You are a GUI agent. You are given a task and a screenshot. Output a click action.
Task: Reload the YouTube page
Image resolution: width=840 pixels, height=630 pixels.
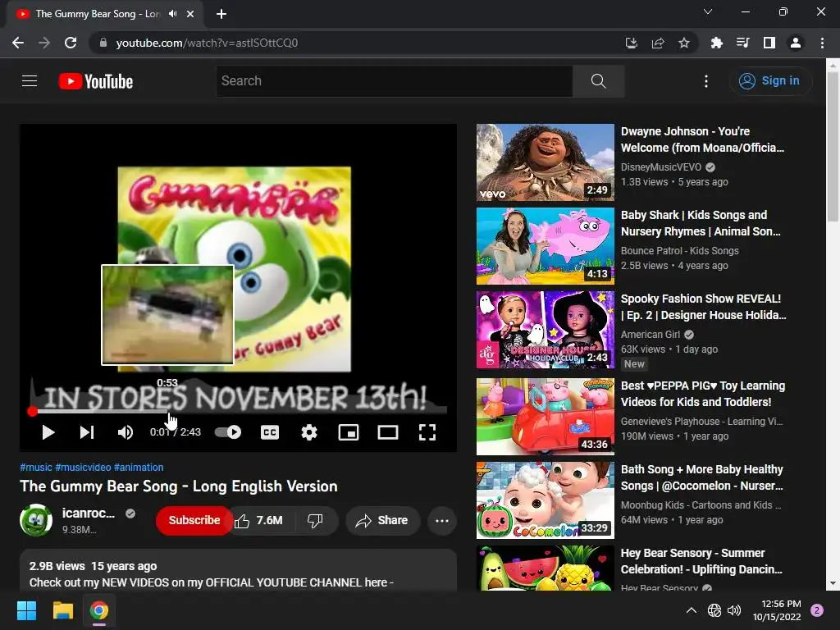pyautogui.click(x=71, y=43)
